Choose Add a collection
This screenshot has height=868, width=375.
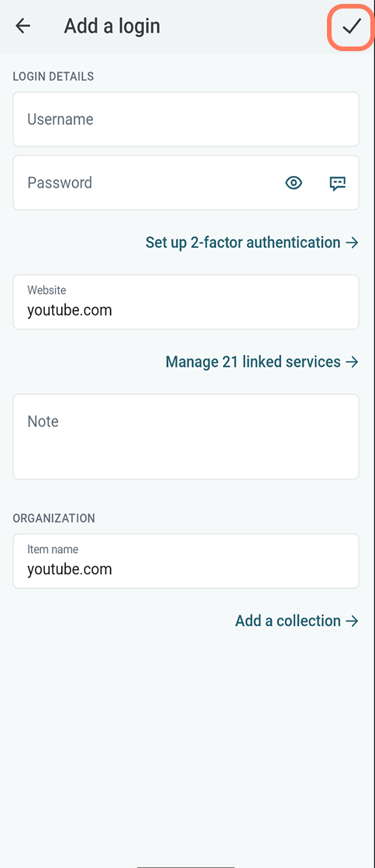(x=287, y=621)
